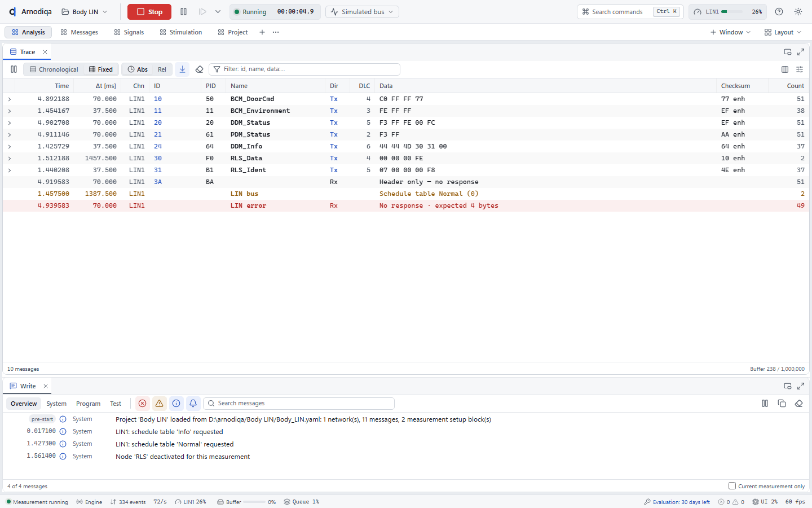
Task: Open Search commands box
Action: tap(630, 12)
